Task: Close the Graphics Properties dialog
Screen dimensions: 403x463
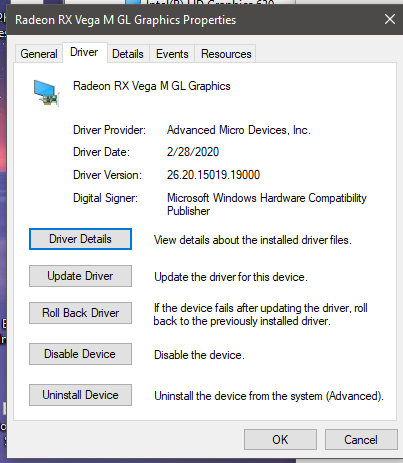Action: (390, 19)
